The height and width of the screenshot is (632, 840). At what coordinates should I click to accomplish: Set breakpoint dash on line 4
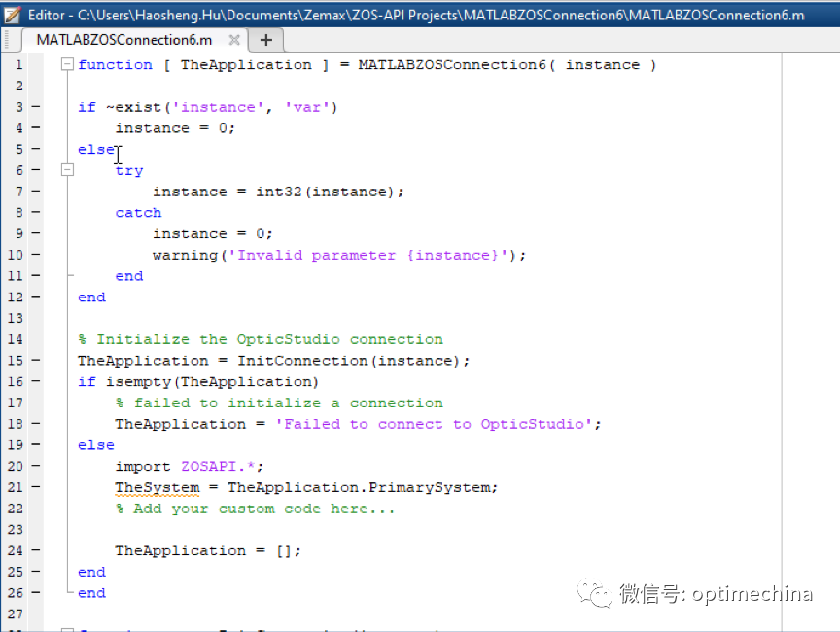pos(35,127)
